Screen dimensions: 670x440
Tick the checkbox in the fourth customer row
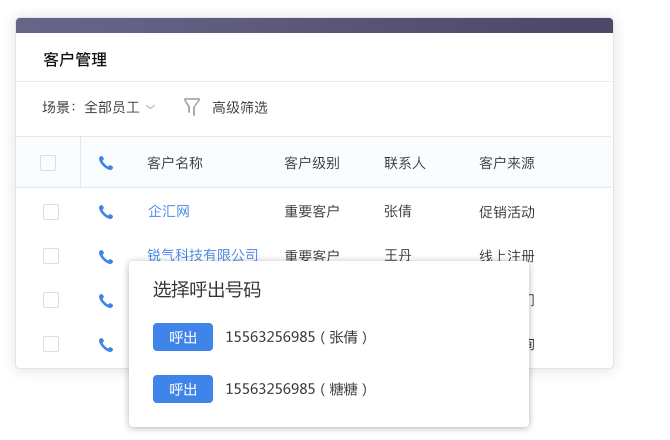pos(51,344)
